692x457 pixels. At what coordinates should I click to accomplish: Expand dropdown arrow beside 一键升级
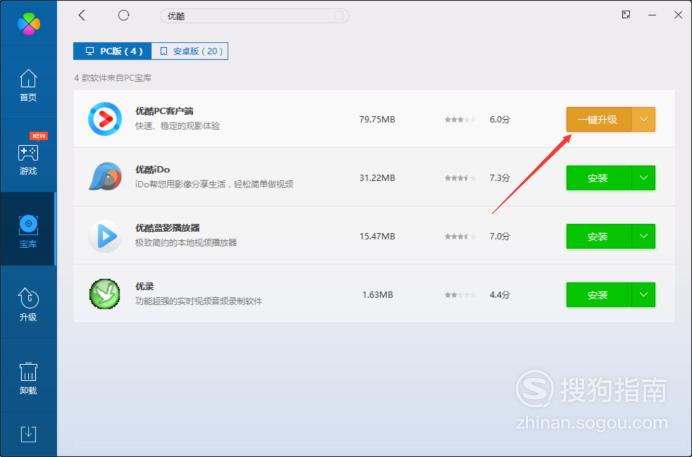coord(644,120)
